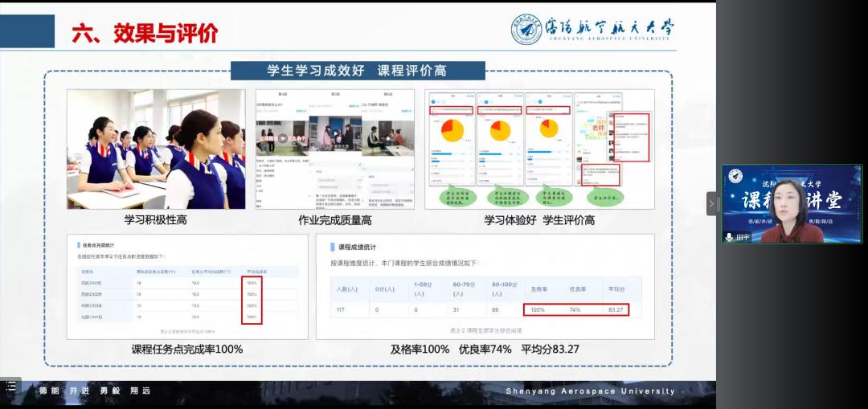
Task: Click the classroom students photo
Action: 156,149
